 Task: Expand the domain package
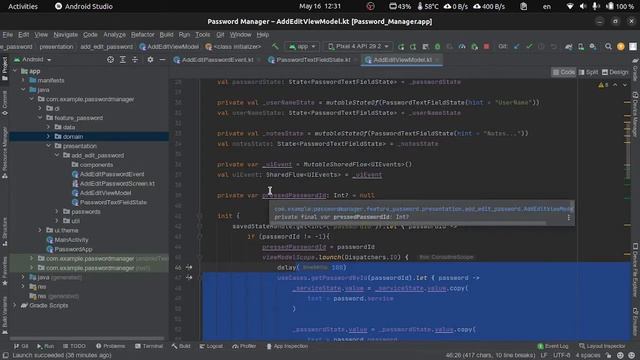[x=49, y=136]
